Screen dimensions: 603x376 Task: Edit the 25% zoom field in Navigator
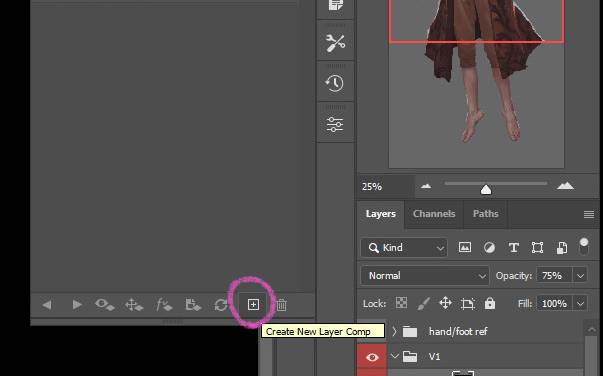(x=386, y=187)
